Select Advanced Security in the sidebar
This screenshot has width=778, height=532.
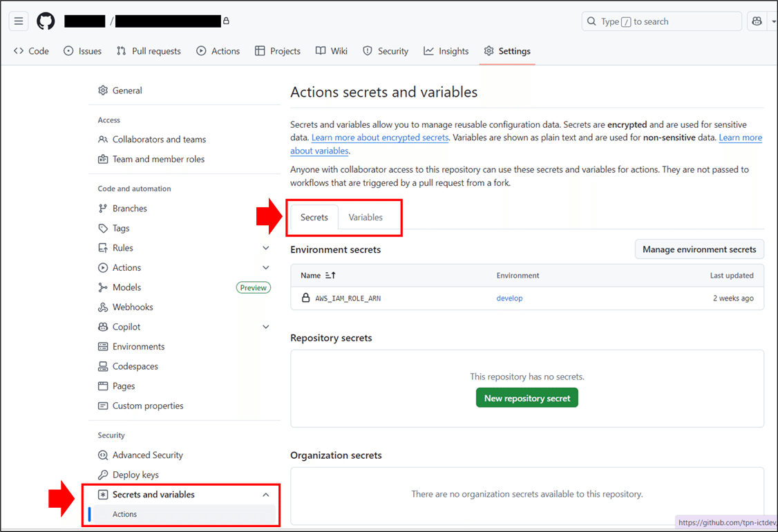pyautogui.click(x=148, y=455)
